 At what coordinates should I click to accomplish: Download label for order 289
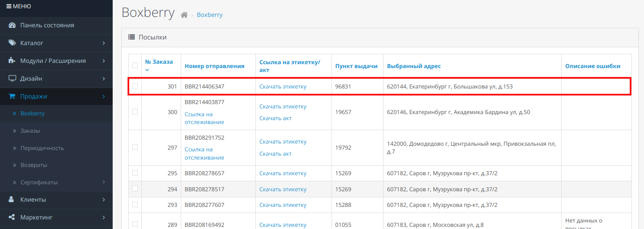[x=283, y=225]
